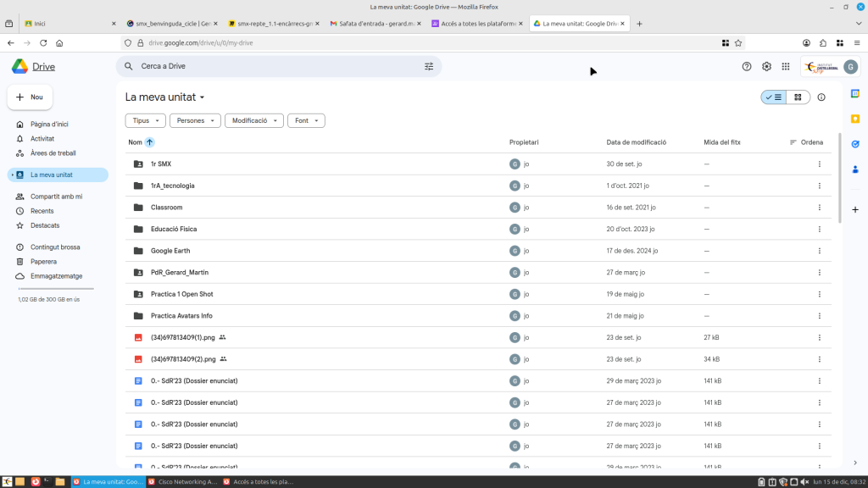
Task: Reverse sort direction arrow next to Nom
Action: coord(150,142)
